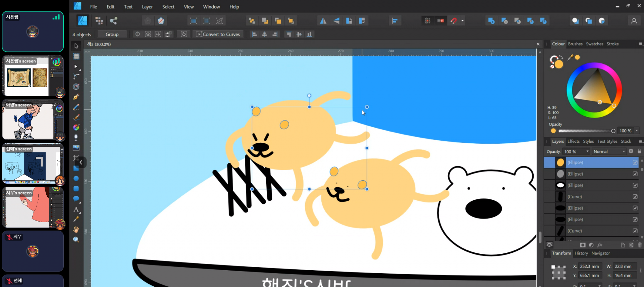Open the File menu
The height and width of the screenshot is (287, 644).
coord(94,7)
